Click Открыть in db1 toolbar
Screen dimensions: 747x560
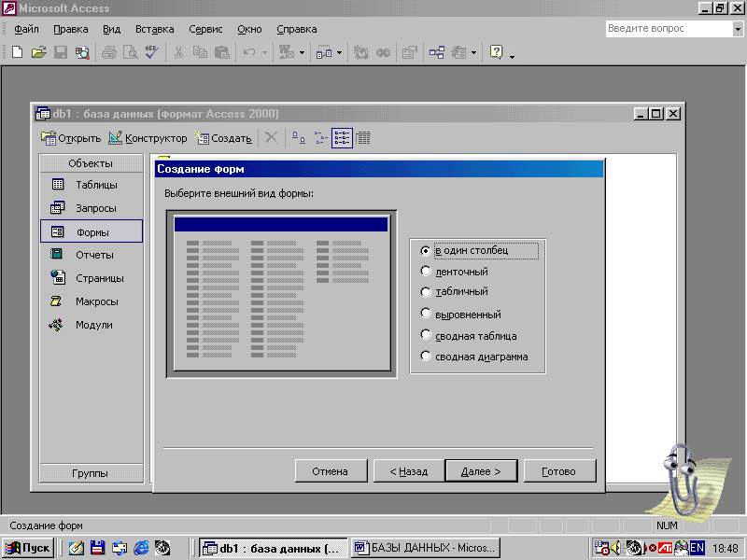(x=71, y=138)
